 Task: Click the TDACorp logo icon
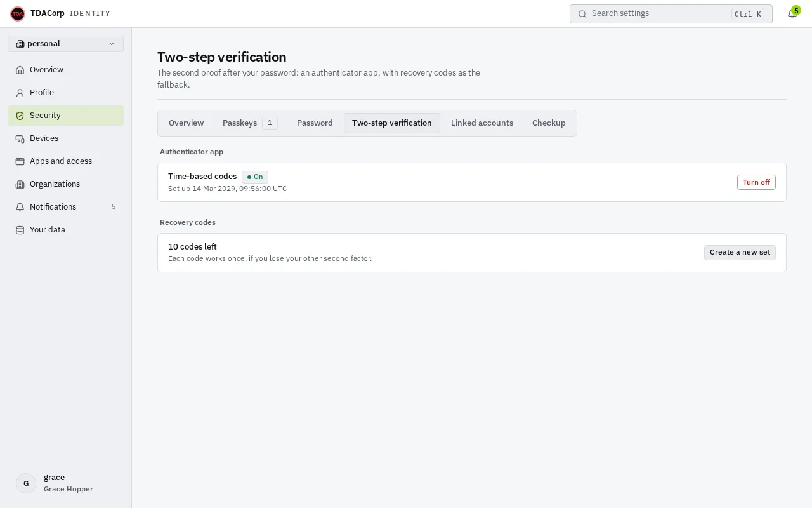pyautogui.click(x=18, y=13)
